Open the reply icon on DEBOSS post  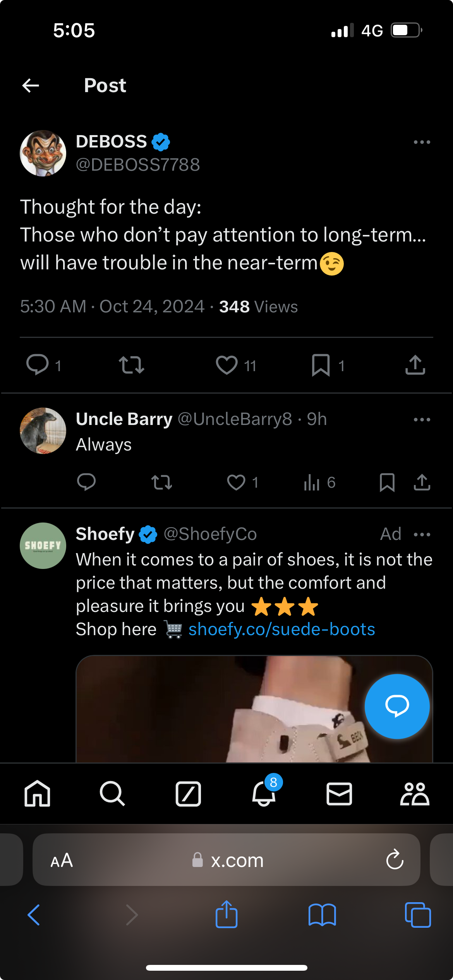[37, 365]
